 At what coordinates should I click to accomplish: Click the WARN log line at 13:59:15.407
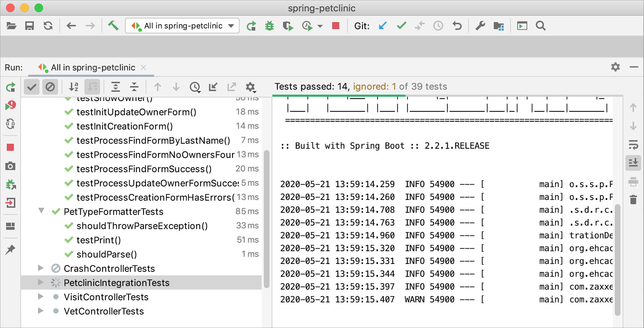pos(446,300)
